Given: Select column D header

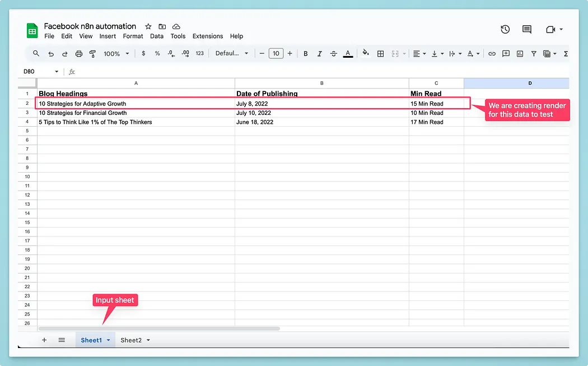Looking at the screenshot, I should tap(516, 83).
